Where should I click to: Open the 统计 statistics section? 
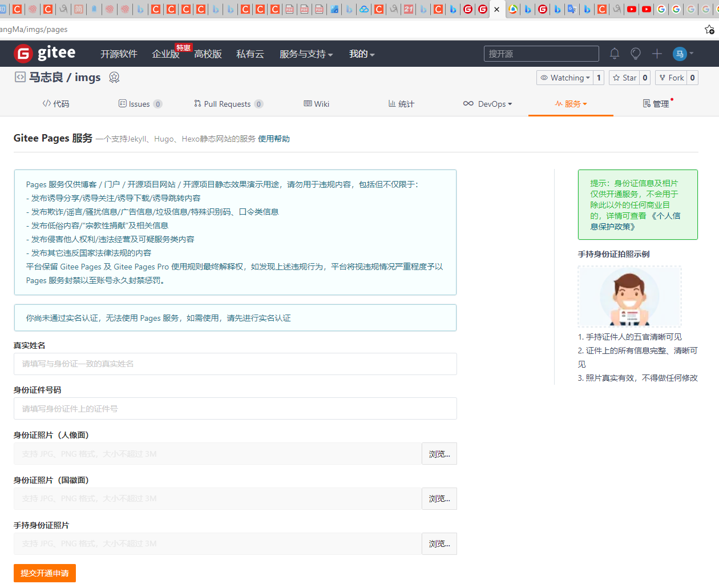401,103
